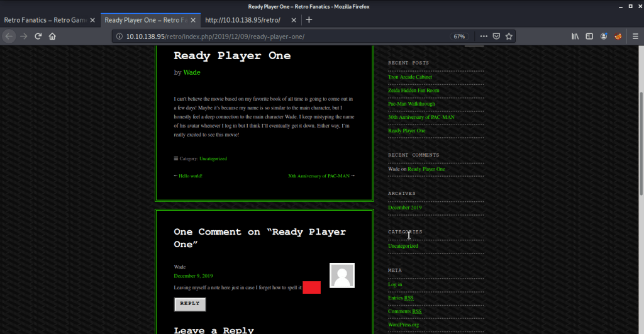Show the sidebar panel

[x=590, y=36]
